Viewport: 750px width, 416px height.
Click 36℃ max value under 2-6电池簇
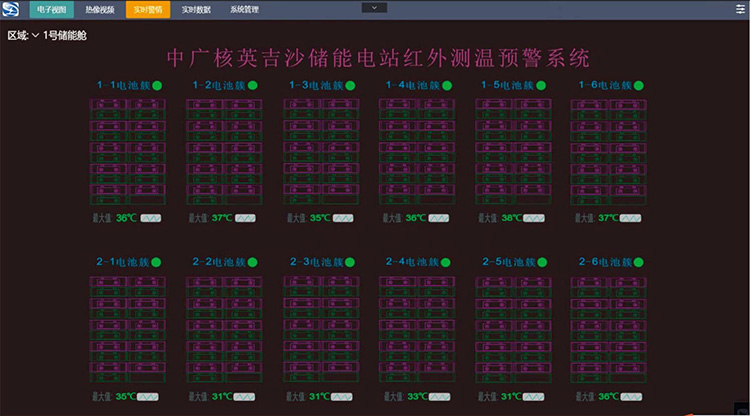click(609, 397)
